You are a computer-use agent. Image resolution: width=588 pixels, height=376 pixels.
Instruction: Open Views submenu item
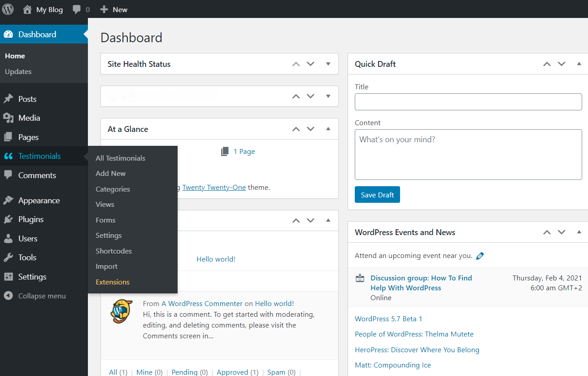[105, 205]
